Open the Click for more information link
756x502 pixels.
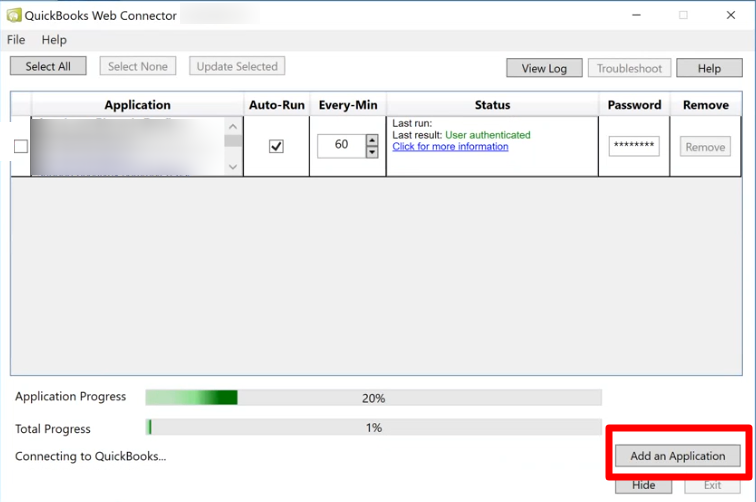[x=450, y=147]
